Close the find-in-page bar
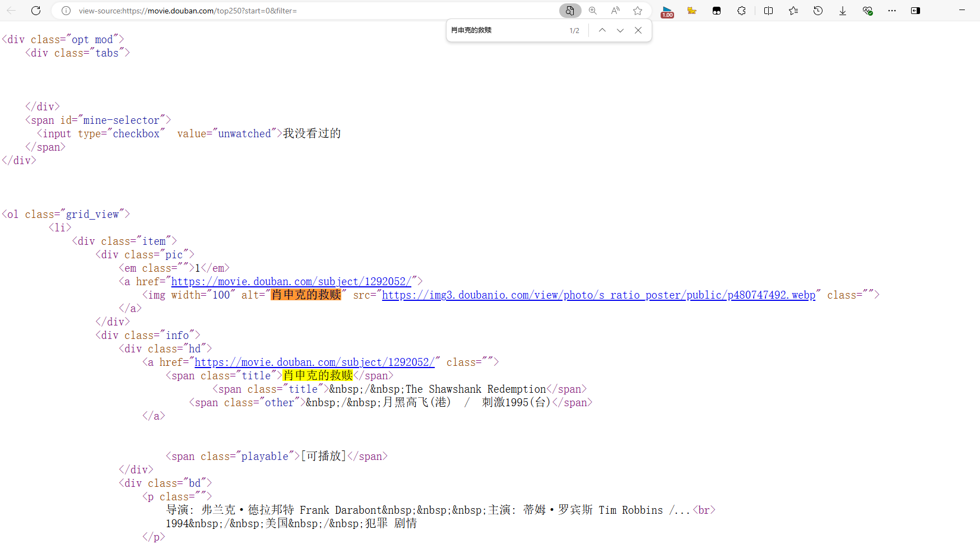Screen dimensions: 980x544 tap(638, 30)
